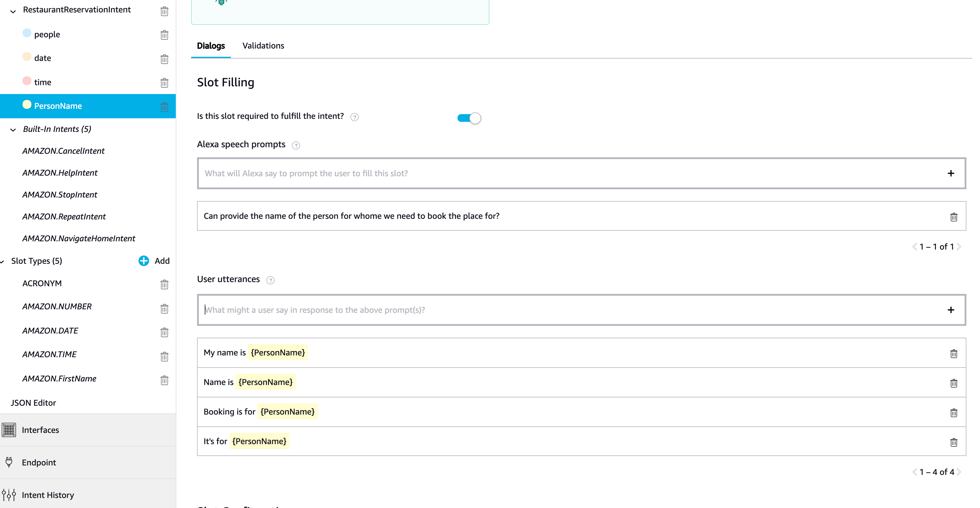Open the Interfaces section

click(x=40, y=430)
